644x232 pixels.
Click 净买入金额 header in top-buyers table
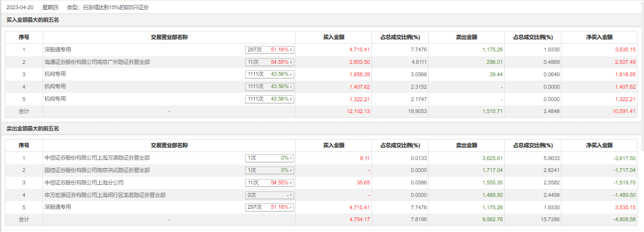[599, 37]
